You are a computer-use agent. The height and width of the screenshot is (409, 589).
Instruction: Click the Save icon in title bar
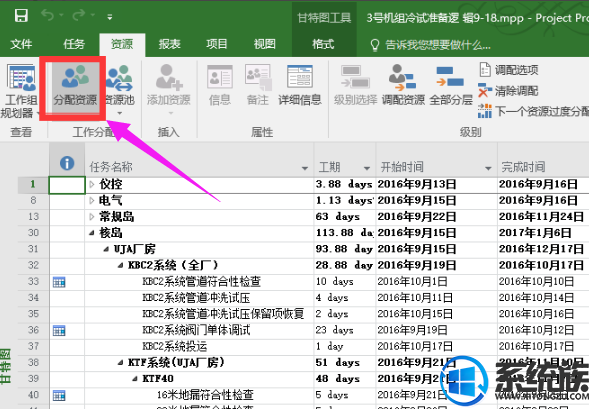click(21, 16)
